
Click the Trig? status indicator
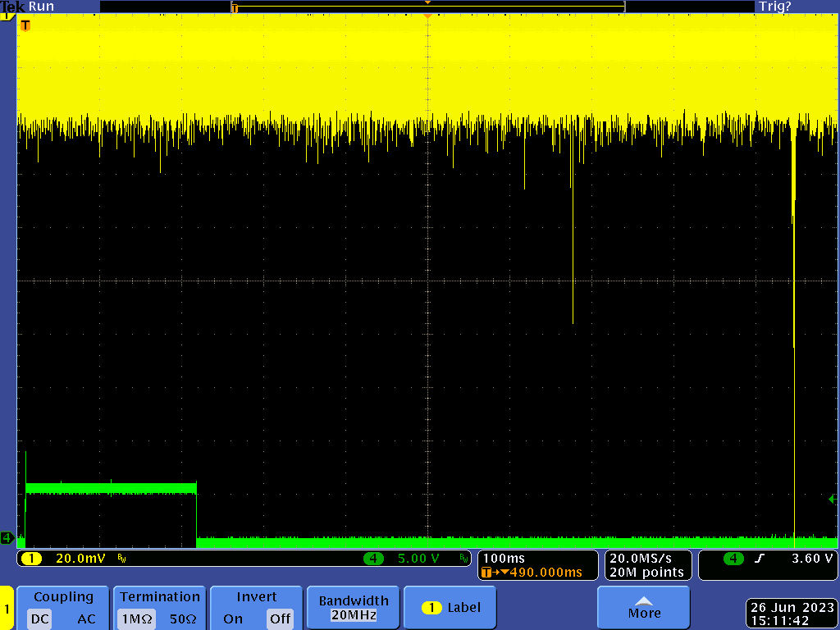tap(774, 6)
